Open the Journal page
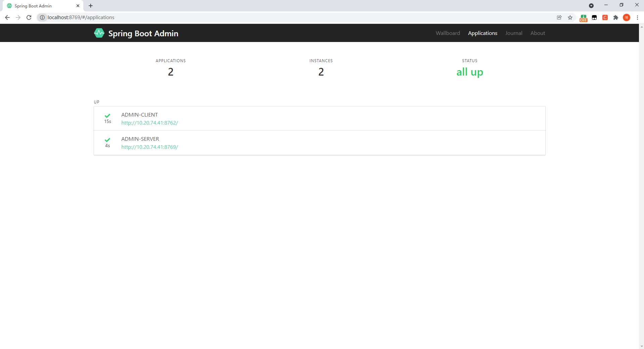 point(514,33)
